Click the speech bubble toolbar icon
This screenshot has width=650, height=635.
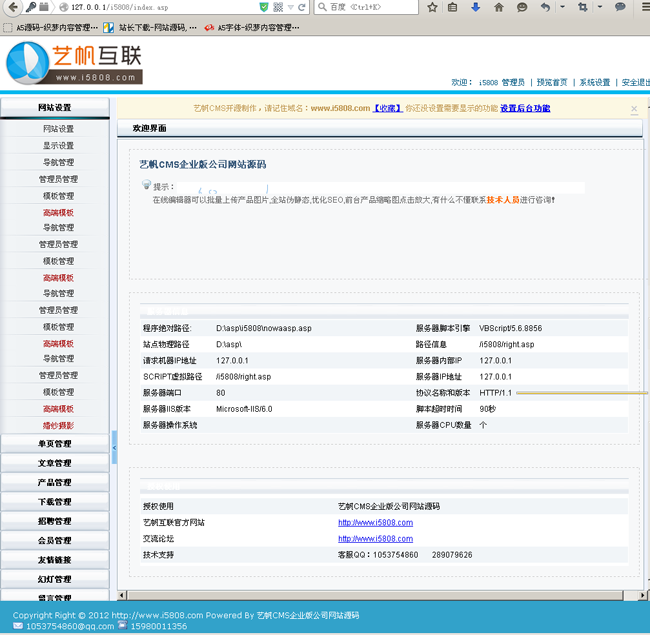620,7
